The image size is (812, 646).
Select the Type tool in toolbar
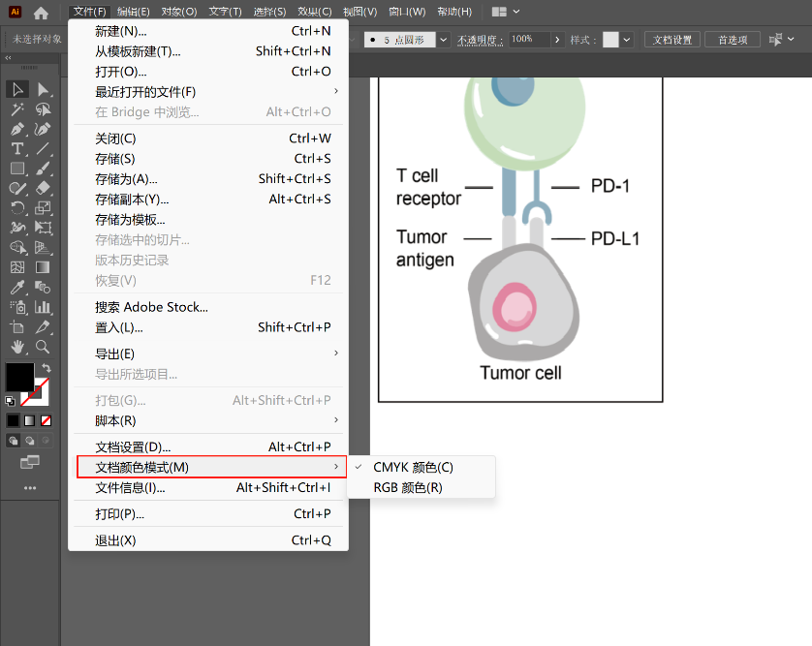17,149
